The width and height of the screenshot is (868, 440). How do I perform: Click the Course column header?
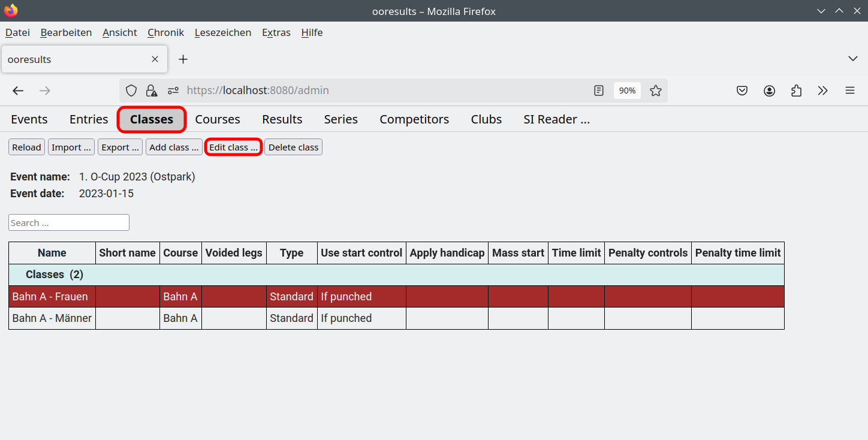pyautogui.click(x=180, y=253)
